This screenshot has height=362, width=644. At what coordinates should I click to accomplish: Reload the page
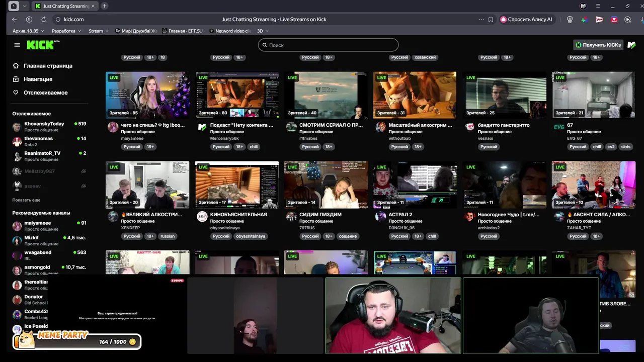pos(44,19)
